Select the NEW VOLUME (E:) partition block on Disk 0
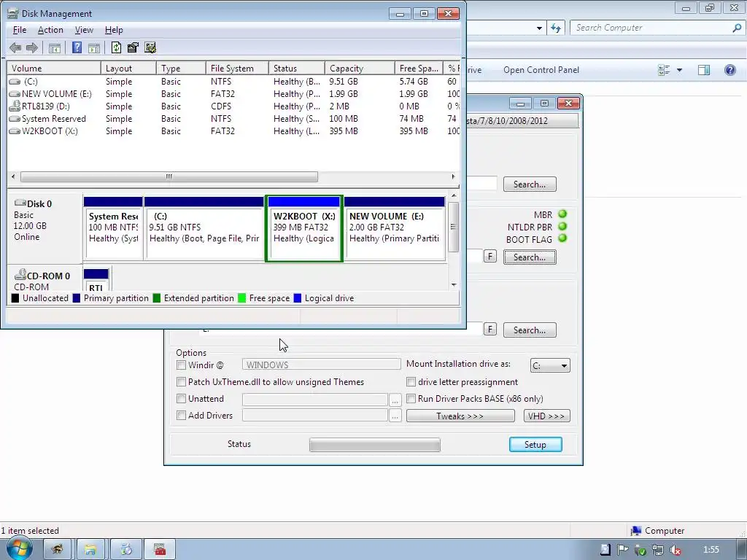The height and width of the screenshot is (560, 747). coord(395,228)
